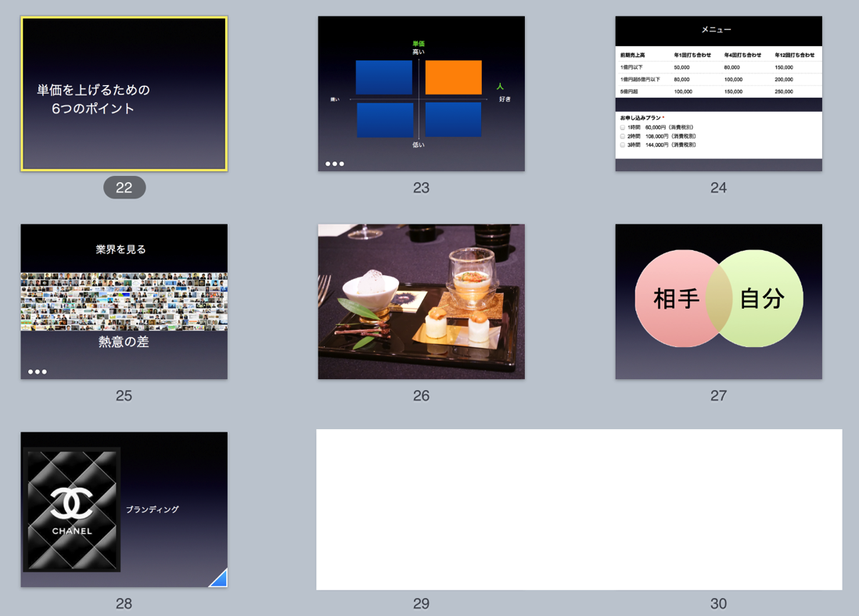Click the slide number label 27
Screen dimensions: 859x616
(x=719, y=396)
